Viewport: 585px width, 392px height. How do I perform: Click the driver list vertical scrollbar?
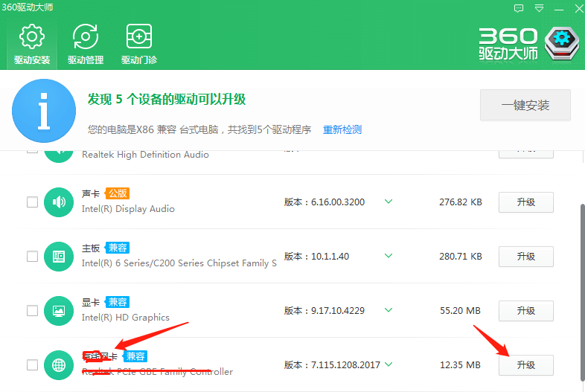click(x=582, y=293)
